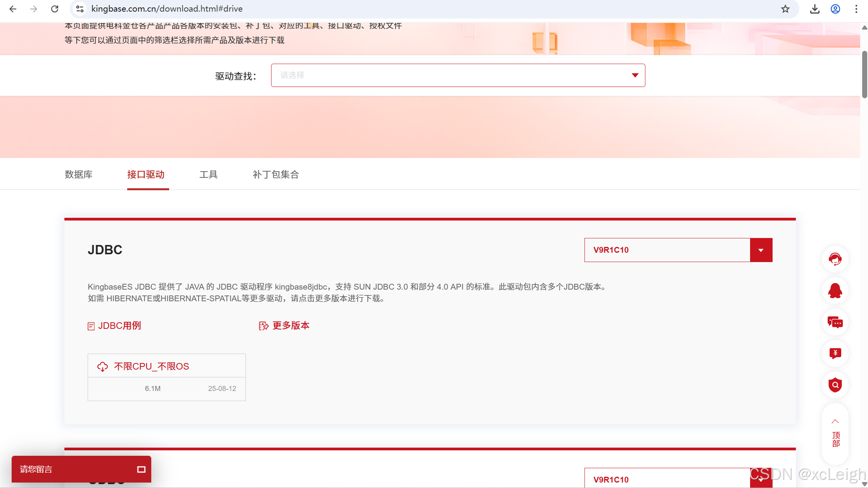Click the chat bubbles message icon
The width and height of the screenshot is (868, 488).
click(x=835, y=322)
